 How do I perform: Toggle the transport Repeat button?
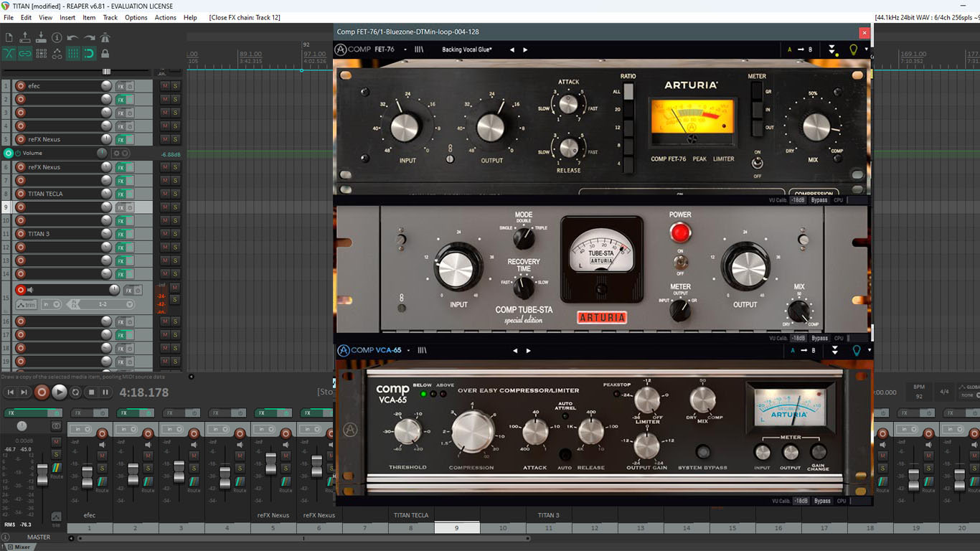[75, 392]
